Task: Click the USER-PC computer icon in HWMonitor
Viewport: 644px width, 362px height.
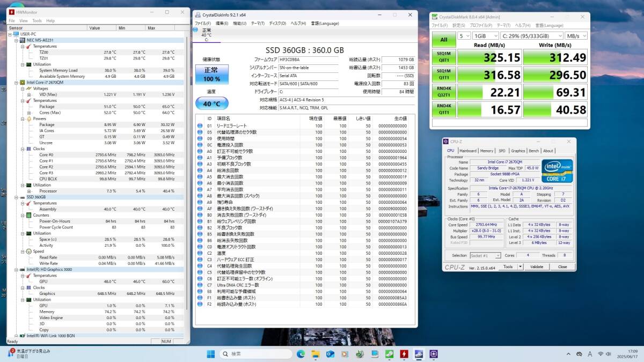Action: (x=16, y=34)
